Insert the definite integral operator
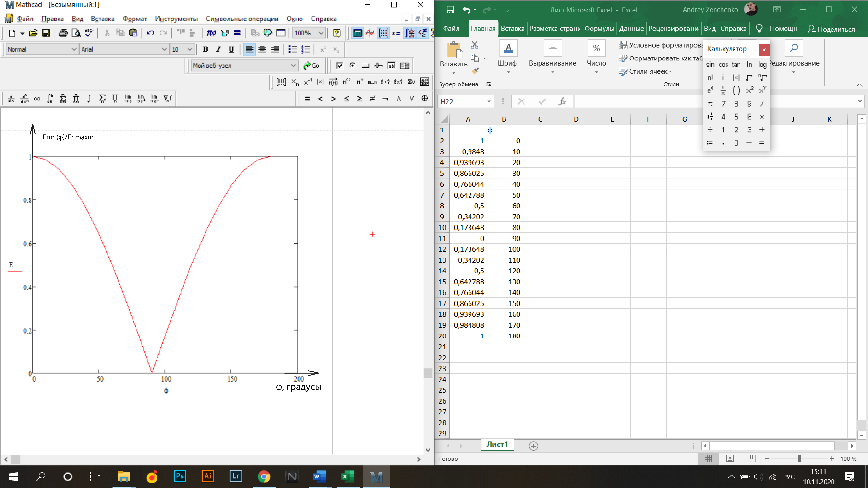The width and height of the screenshot is (868, 488). tap(50, 99)
